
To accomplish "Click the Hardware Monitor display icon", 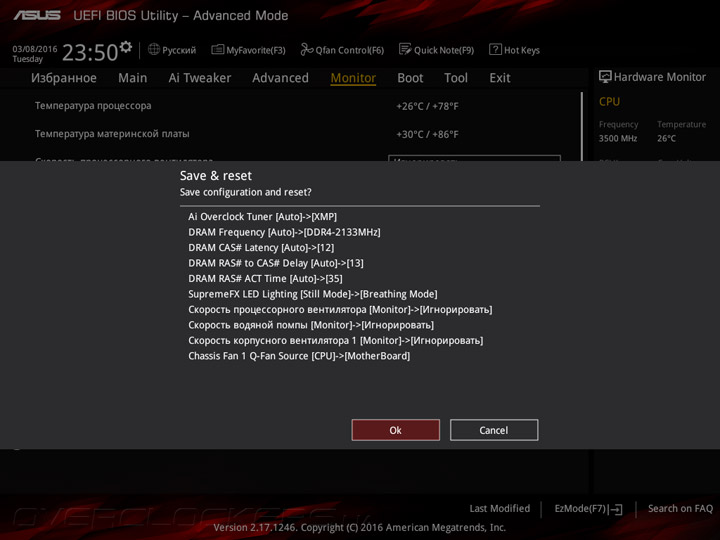I will [605, 77].
